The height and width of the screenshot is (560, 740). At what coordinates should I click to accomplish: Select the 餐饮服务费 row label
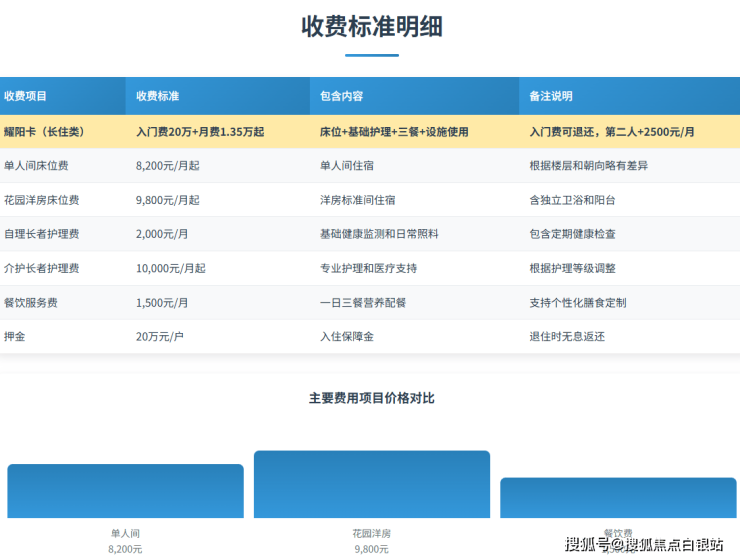click(35, 302)
